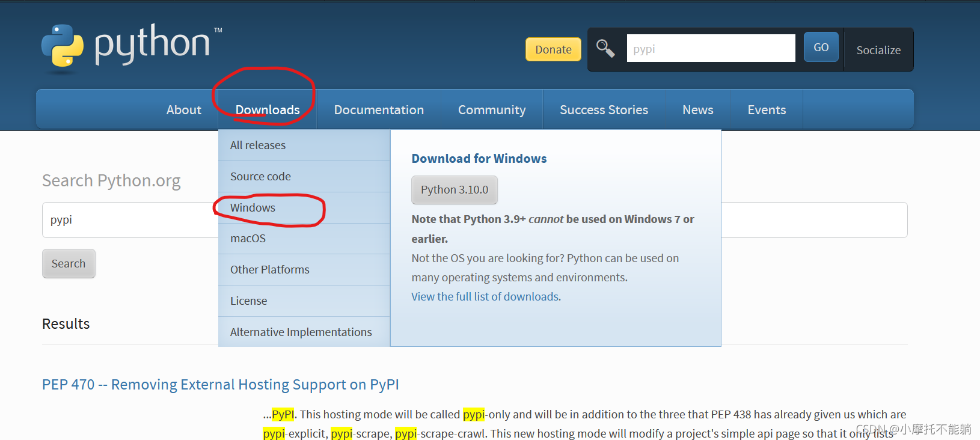Click the Python 3.10.0 download button
The height and width of the screenshot is (440, 980).
tap(455, 190)
